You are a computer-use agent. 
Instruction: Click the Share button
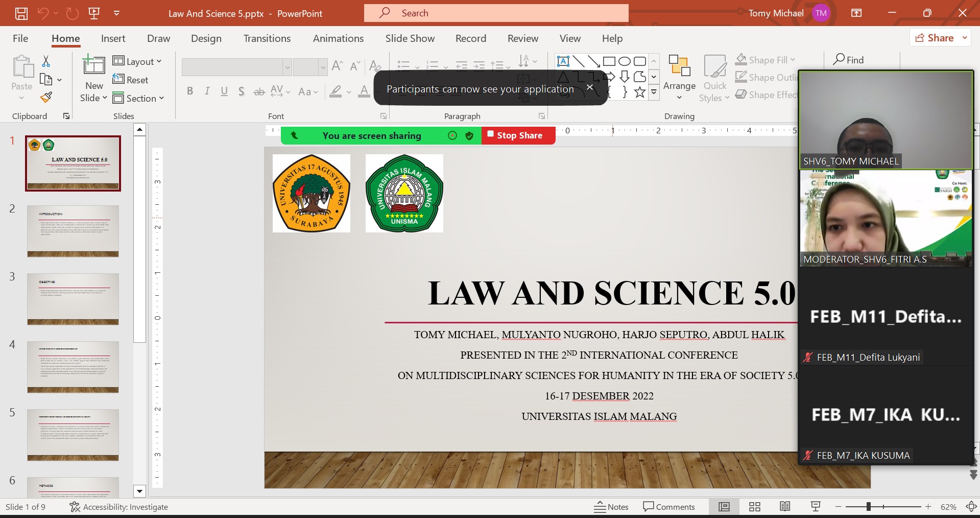pos(935,38)
